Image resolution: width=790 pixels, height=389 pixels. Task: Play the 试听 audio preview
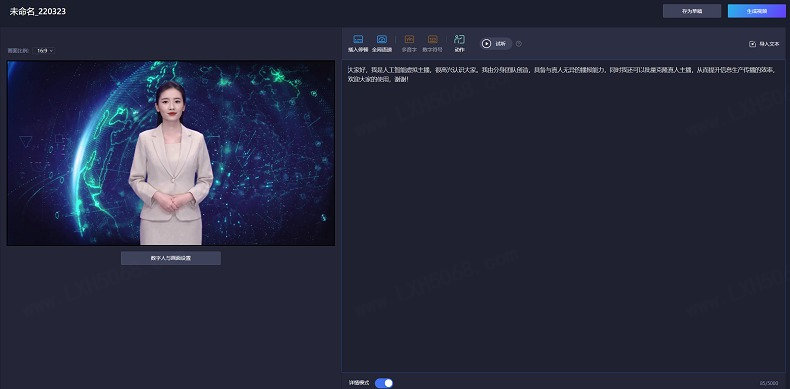click(x=496, y=44)
